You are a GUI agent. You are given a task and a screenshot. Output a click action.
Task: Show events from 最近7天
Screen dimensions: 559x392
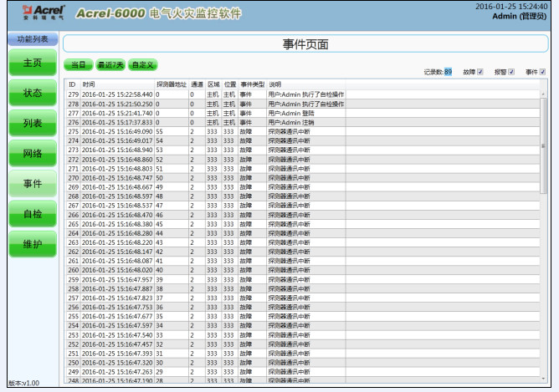coord(110,64)
